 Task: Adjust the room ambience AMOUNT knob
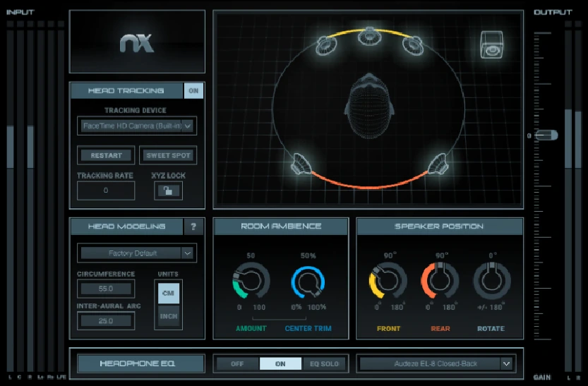coord(251,280)
